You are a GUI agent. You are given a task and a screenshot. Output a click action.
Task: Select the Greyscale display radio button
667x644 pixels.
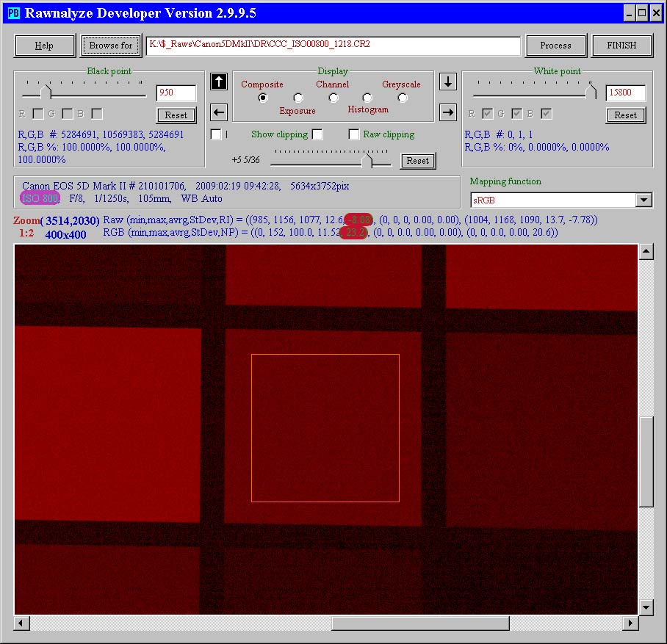[403, 98]
